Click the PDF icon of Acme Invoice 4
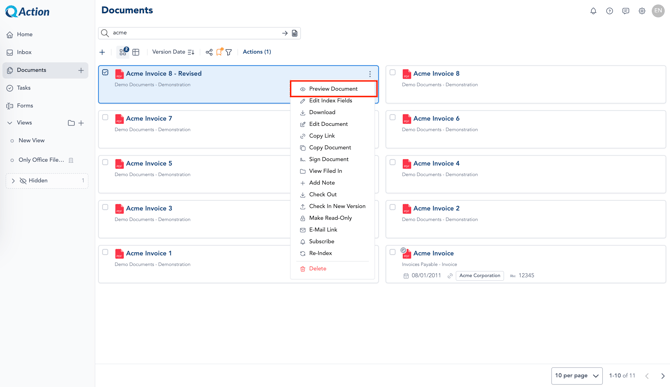Image resolution: width=670 pixels, height=387 pixels. pyautogui.click(x=407, y=164)
